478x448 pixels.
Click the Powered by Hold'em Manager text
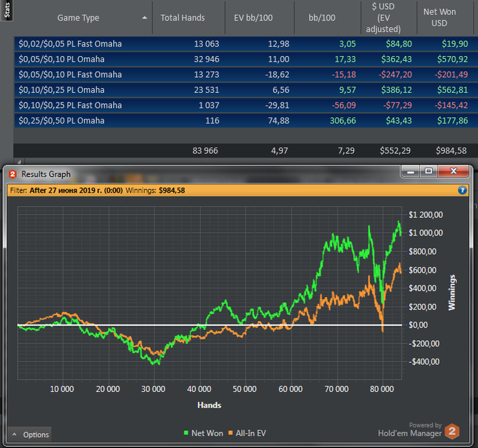[x=410, y=430]
